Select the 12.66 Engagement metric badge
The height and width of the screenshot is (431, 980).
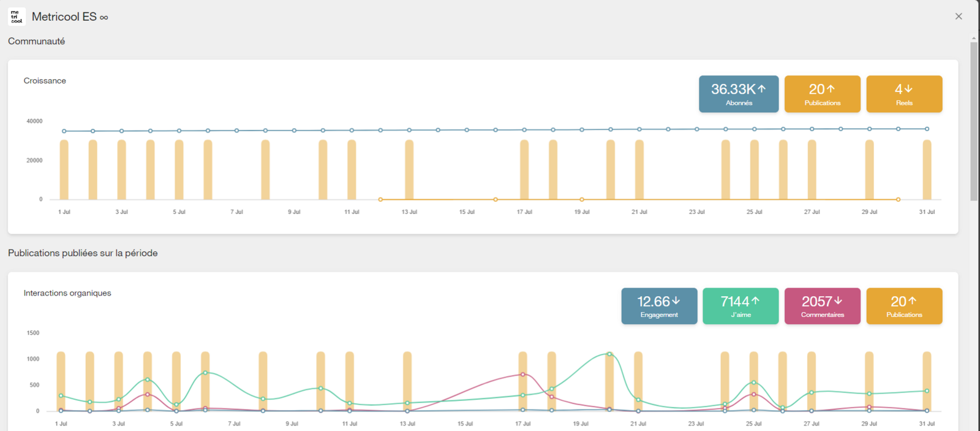[x=659, y=306]
